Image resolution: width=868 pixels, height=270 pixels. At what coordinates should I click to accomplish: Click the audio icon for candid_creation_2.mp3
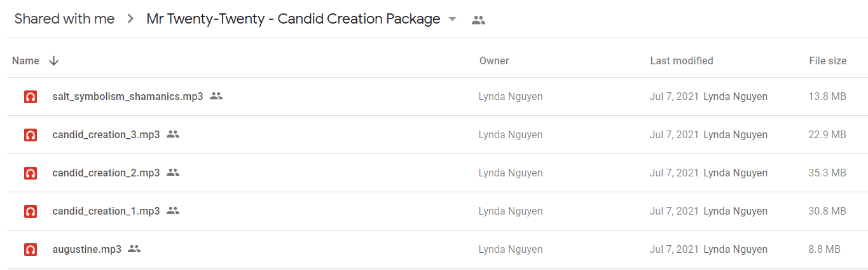pyautogui.click(x=30, y=173)
